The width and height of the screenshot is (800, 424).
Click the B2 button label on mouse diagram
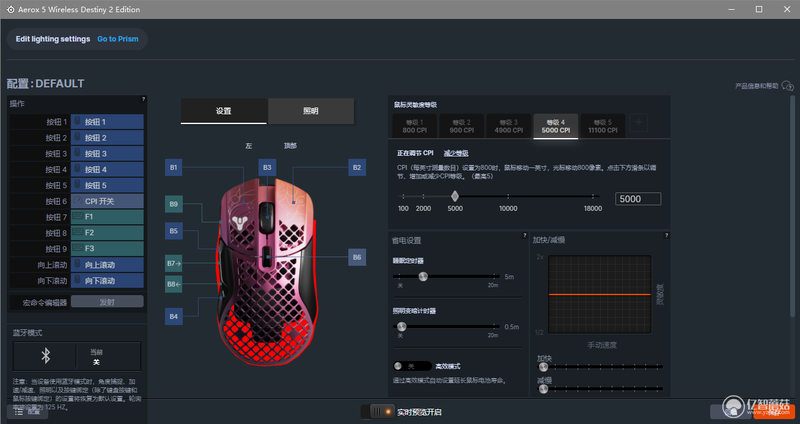[357, 167]
